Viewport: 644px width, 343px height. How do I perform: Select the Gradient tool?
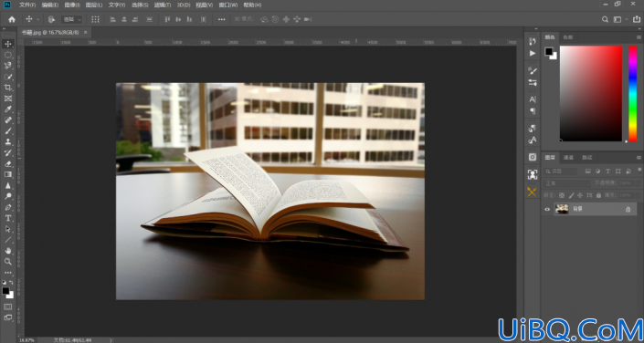point(8,174)
